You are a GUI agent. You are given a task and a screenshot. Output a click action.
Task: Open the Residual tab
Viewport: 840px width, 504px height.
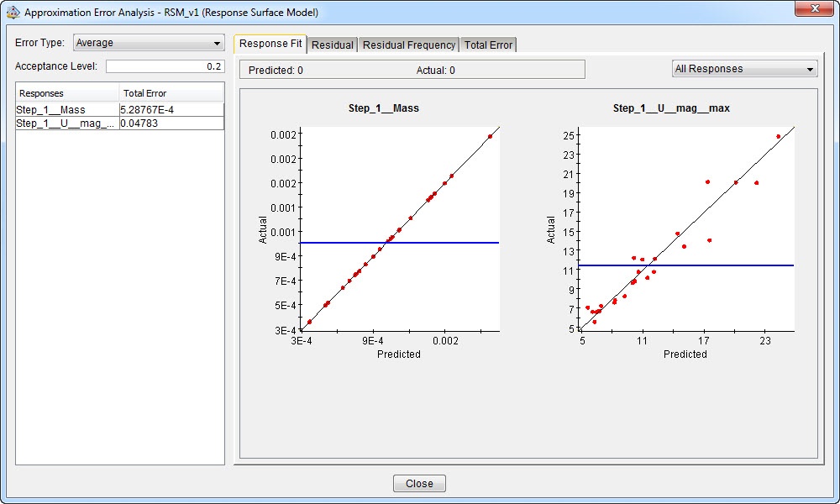pyautogui.click(x=333, y=45)
